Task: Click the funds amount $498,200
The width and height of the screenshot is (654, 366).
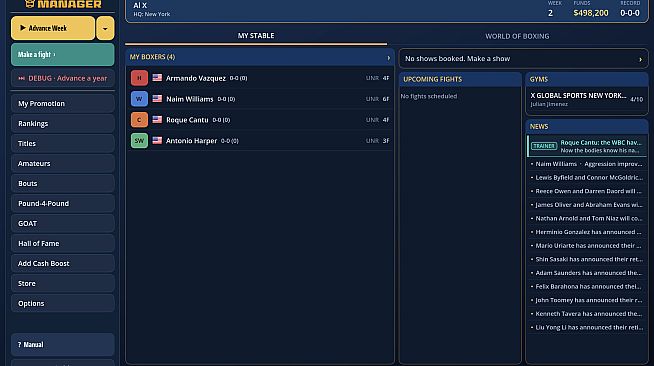Action: tap(591, 13)
